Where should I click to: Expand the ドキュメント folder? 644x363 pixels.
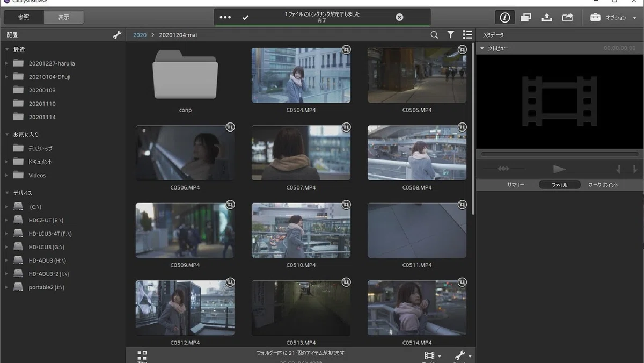pyautogui.click(x=6, y=162)
